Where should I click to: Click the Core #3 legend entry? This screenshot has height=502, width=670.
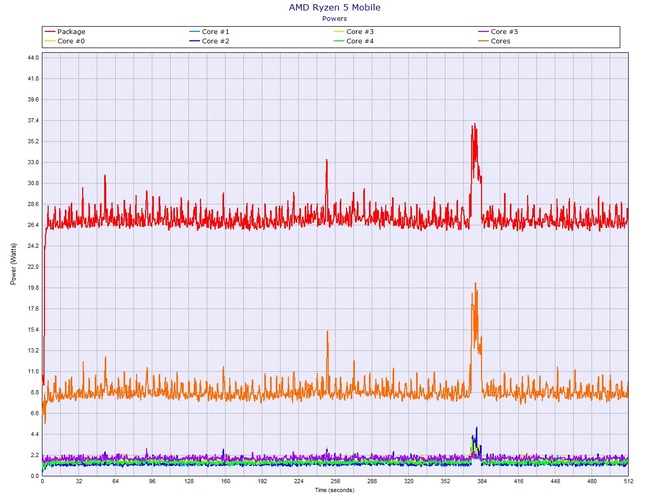(354, 32)
